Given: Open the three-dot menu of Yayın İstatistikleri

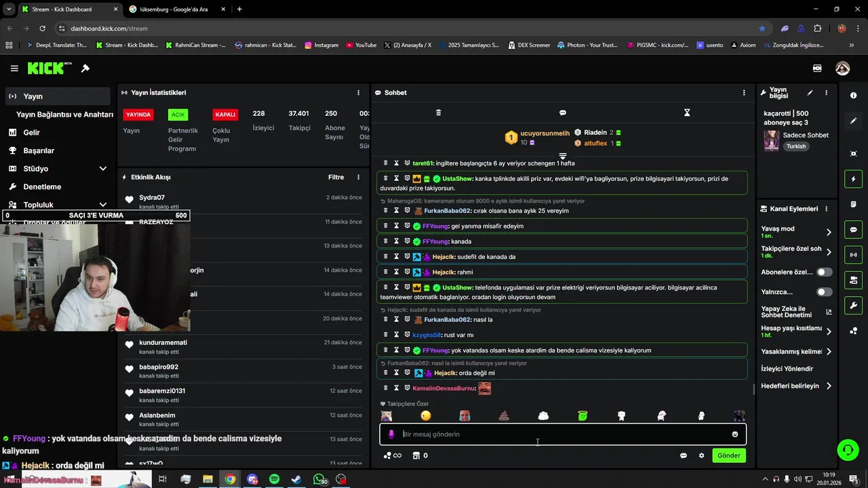Looking at the screenshot, I should [x=359, y=93].
